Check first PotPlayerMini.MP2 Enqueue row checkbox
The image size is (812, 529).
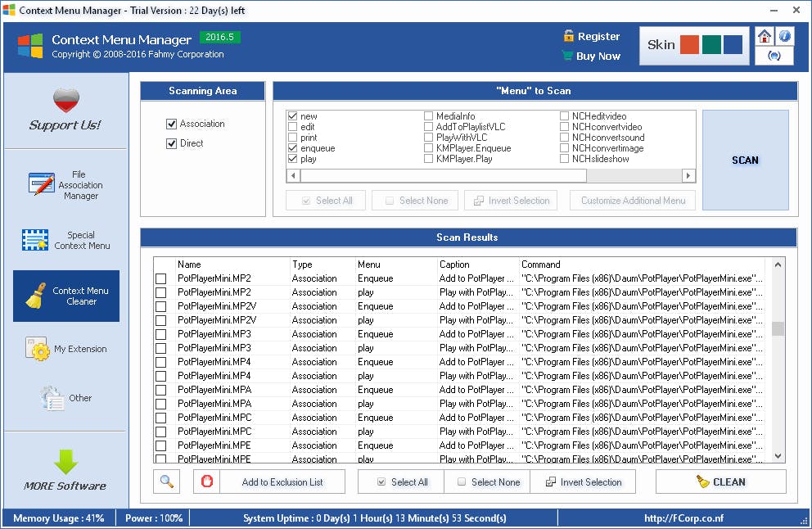161,278
